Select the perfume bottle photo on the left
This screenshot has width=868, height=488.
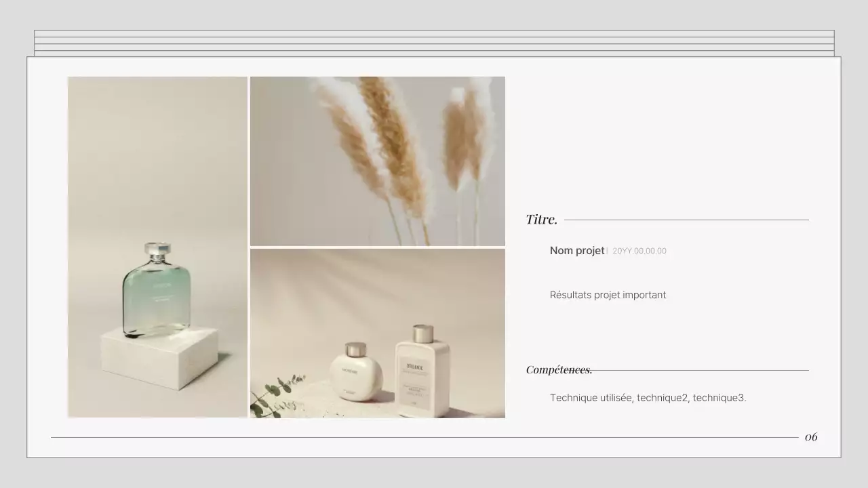tap(157, 247)
